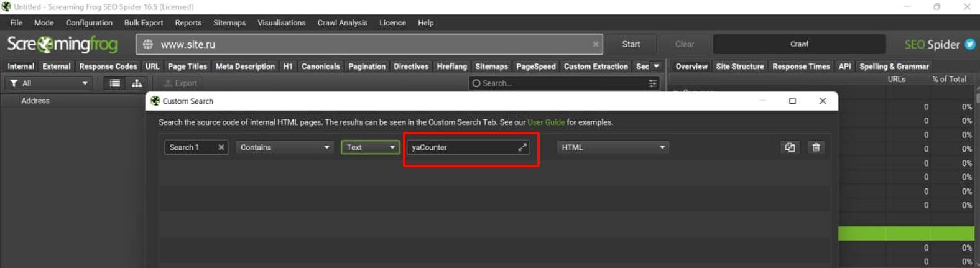Switch to the PageSpeed tab

(x=536, y=67)
